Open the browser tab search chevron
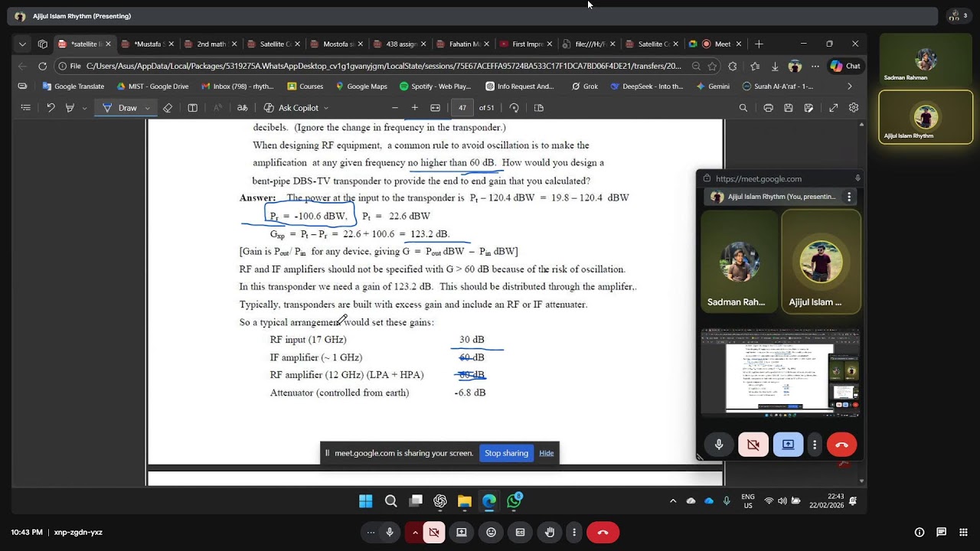Screen dimensions: 980x551 pos(22,44)
